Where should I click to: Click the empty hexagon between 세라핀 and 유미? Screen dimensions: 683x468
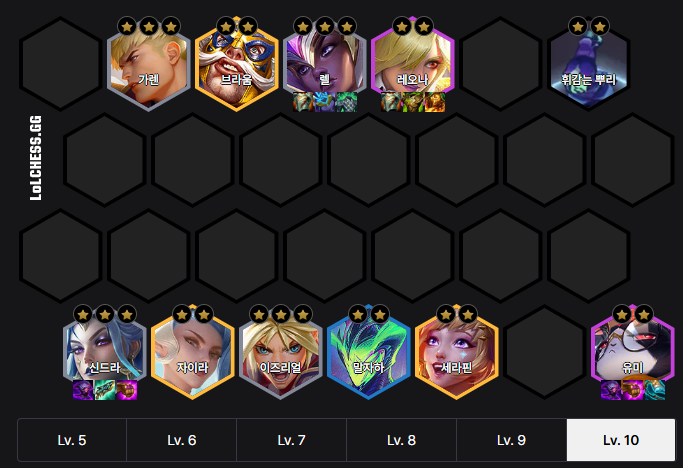[x=544, y=352]
